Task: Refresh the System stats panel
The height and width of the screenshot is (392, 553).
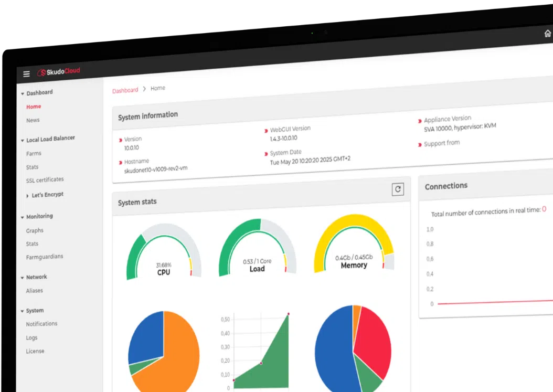Action: point(398,189)
